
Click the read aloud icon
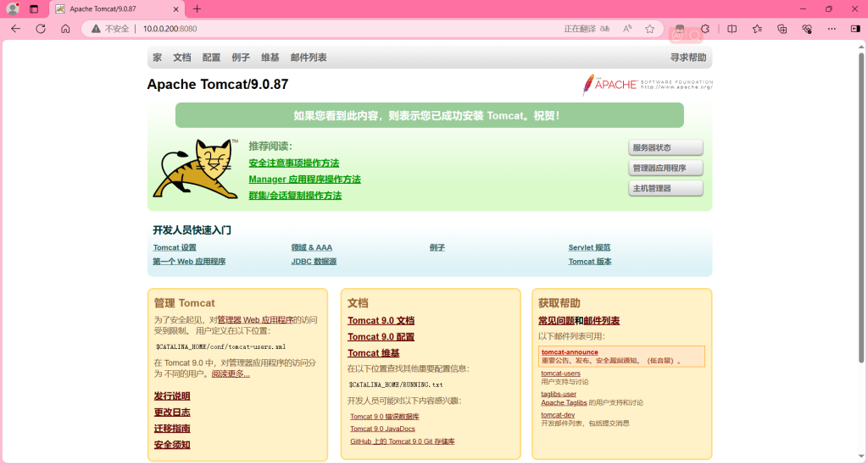pyautogui.click(x=627, y=29)
